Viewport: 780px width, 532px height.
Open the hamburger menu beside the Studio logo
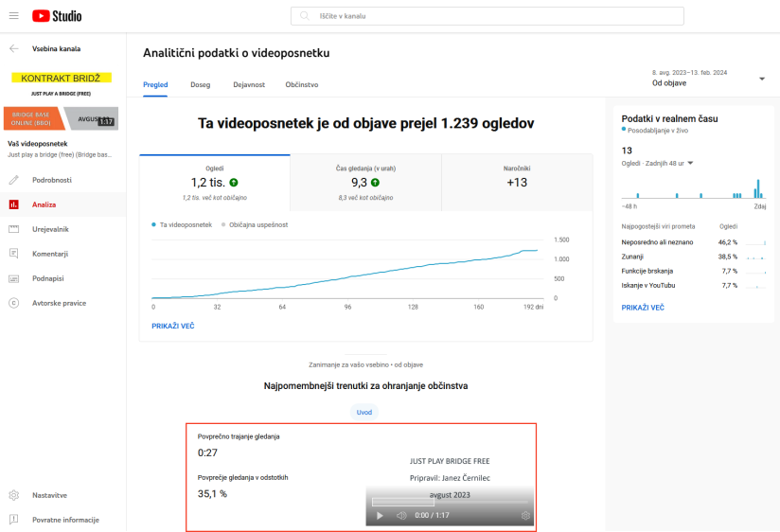(13, 16)
